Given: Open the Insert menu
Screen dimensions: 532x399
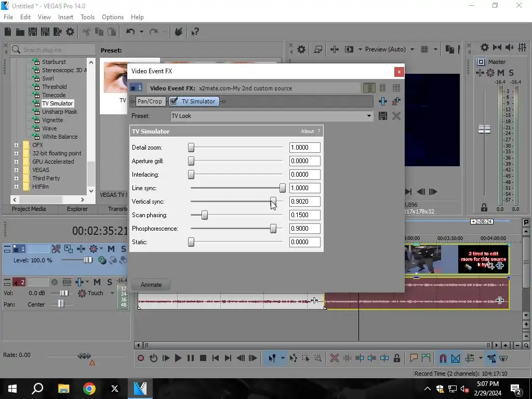Looking at the screenshot, I should 65,17.
